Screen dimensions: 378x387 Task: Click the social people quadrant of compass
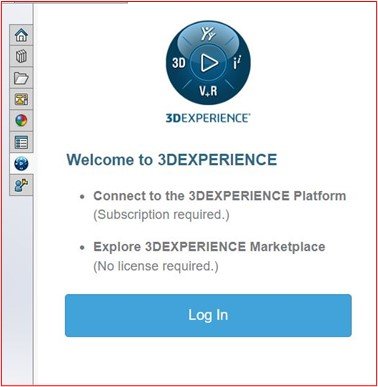pos(208,34)
